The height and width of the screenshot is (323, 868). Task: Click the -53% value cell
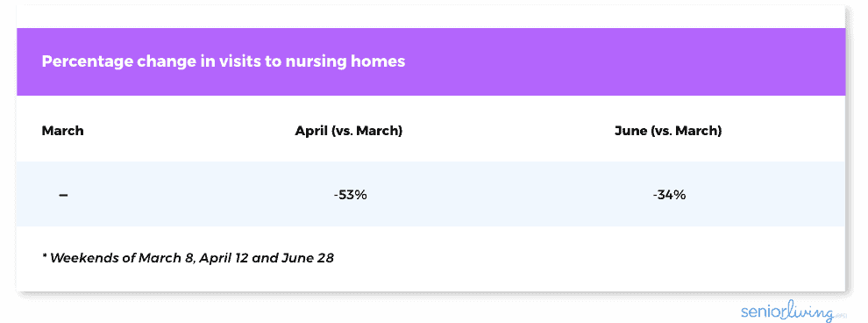coord(350,195)
